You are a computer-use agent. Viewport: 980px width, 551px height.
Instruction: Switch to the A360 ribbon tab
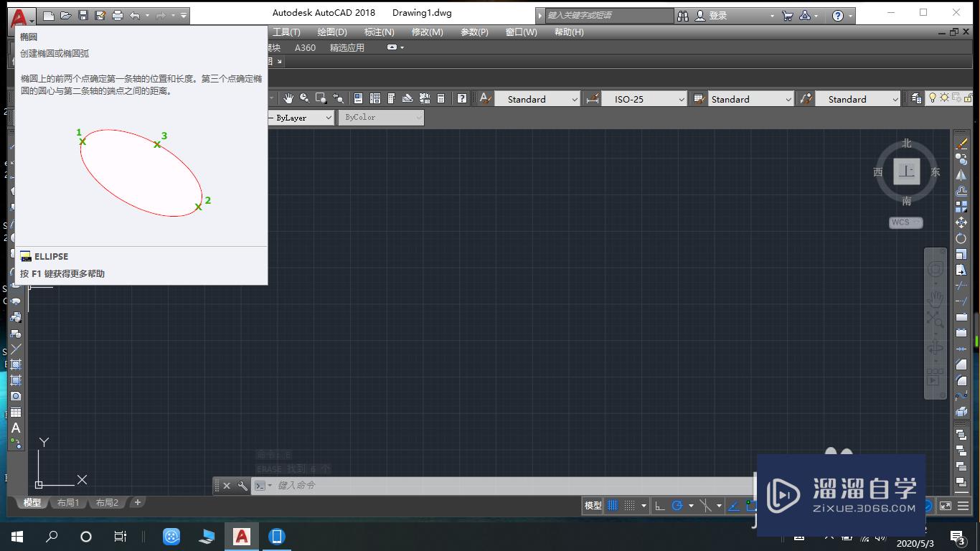pyautogui.click(x=305, y=47)
